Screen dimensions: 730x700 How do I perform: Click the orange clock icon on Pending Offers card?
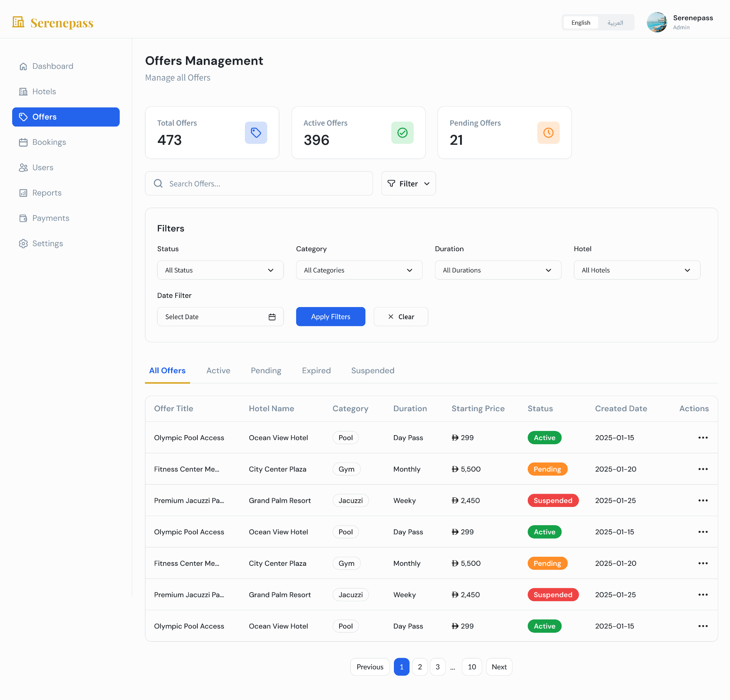tap(548, 133)
